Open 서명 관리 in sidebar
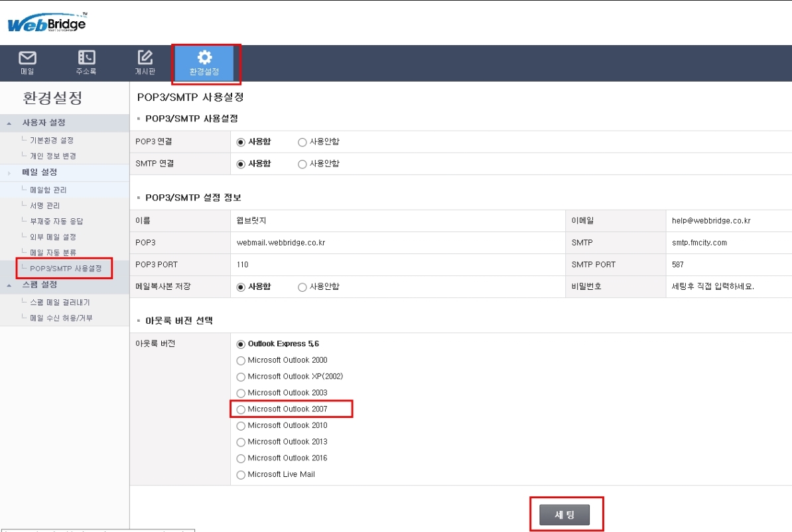This screenshot has width=792, height=532. coord(44,206)
